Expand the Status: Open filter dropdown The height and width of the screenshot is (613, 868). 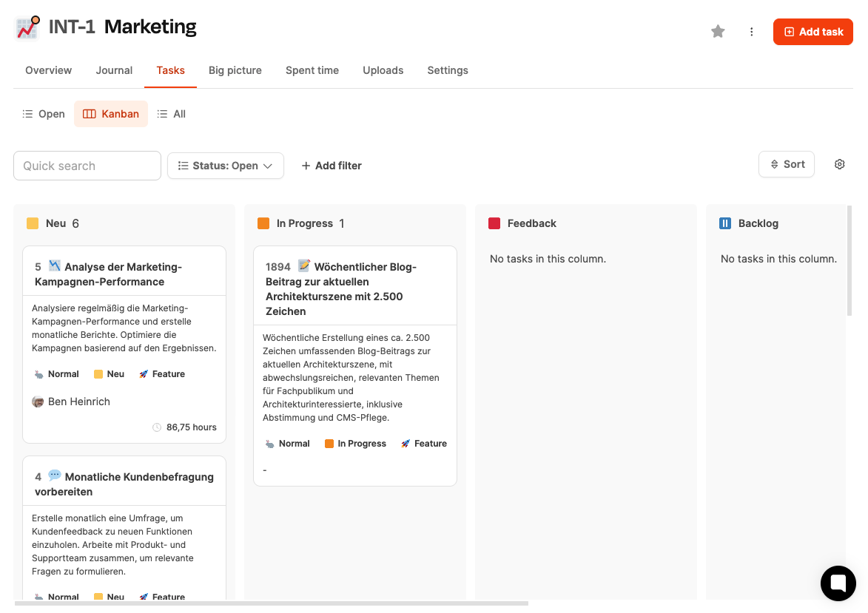click(x=226, y=166)
